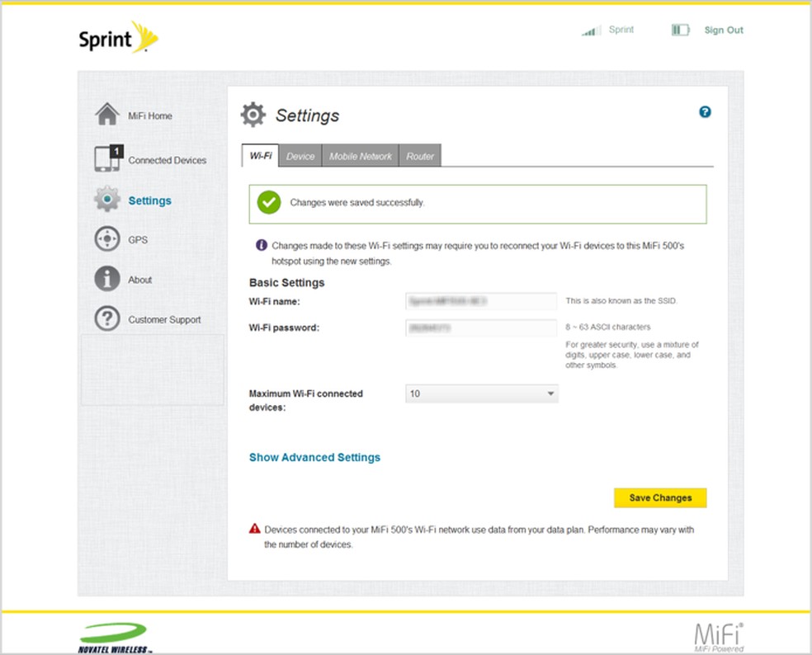Viewport: 812px width, 655px height.
Task: Click the Wi-Fi name label
Action: point(275,301)
